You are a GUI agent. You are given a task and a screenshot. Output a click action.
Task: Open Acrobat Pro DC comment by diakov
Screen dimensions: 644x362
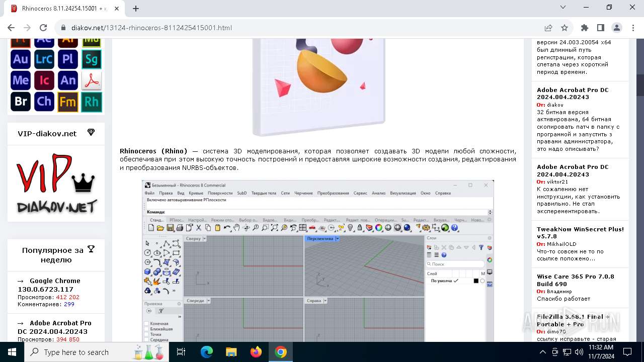pos(573,94)
